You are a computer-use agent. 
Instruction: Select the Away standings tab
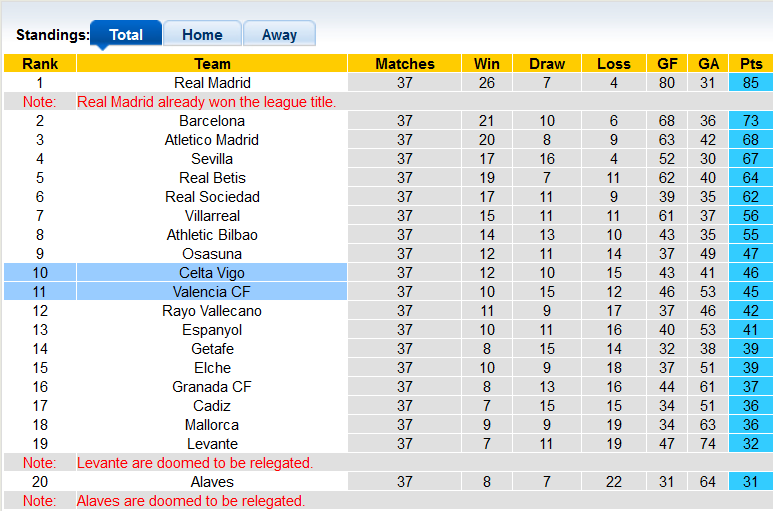(279, 34)
